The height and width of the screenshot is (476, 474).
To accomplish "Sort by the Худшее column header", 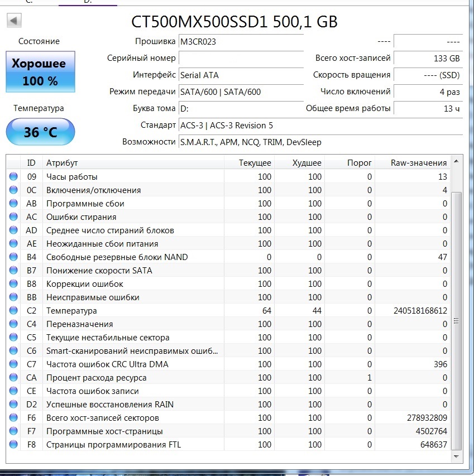I will pyautogui.click(x=300, y=163).
